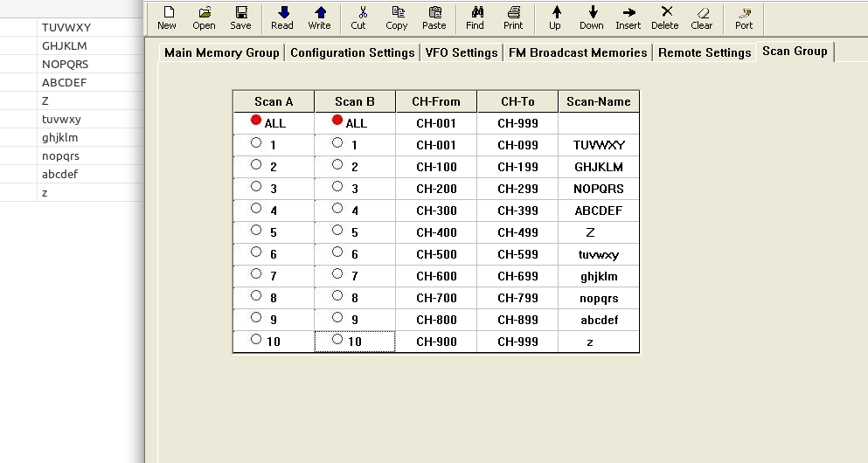Select Scan B group 6 radio

(x=337, y=252)
